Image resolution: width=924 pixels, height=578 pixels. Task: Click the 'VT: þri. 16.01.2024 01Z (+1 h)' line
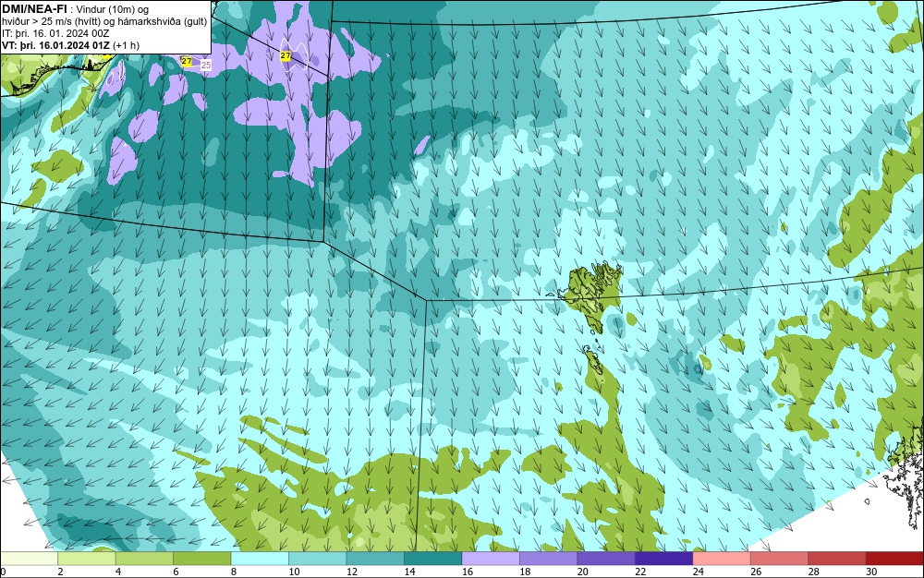pyautogui.click(x=71, y=45)
